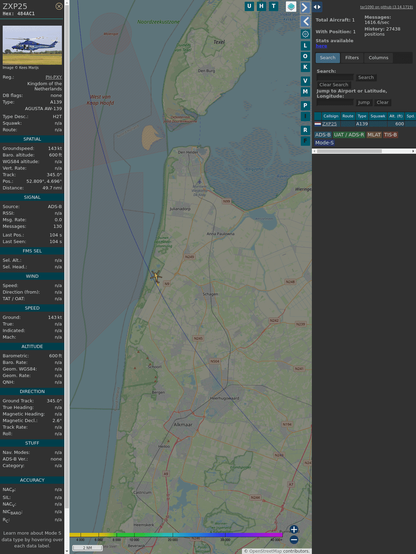
Task: Open the PH-PXY registration link
Action: pos(53,77)
